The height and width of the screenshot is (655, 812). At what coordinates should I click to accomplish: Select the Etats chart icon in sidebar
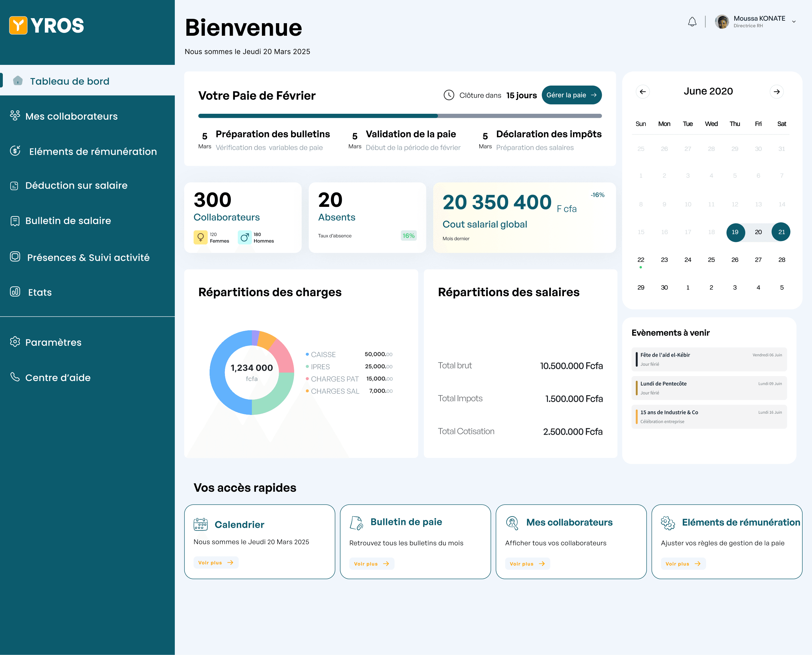[15, 292]
